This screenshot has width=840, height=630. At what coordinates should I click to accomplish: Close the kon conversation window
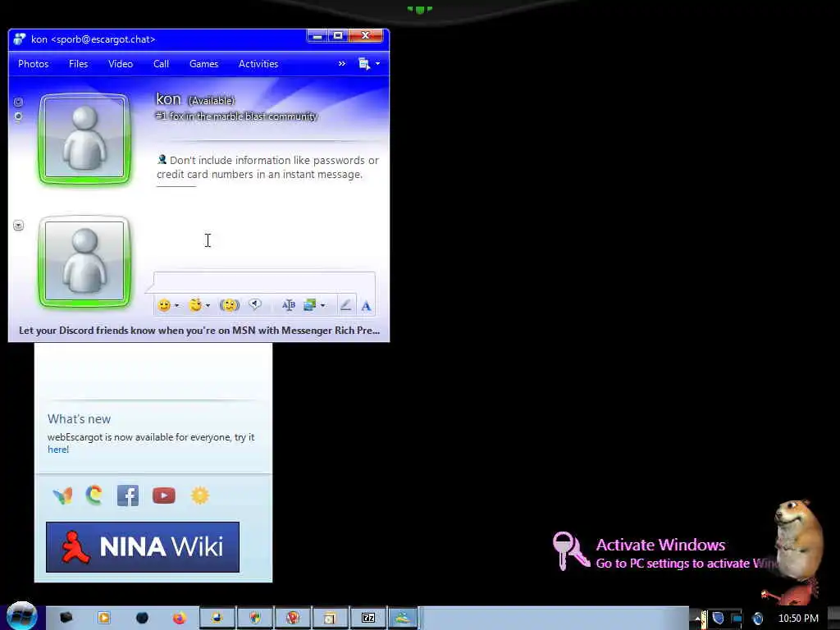pyautogui.click(x=366, y=36)
